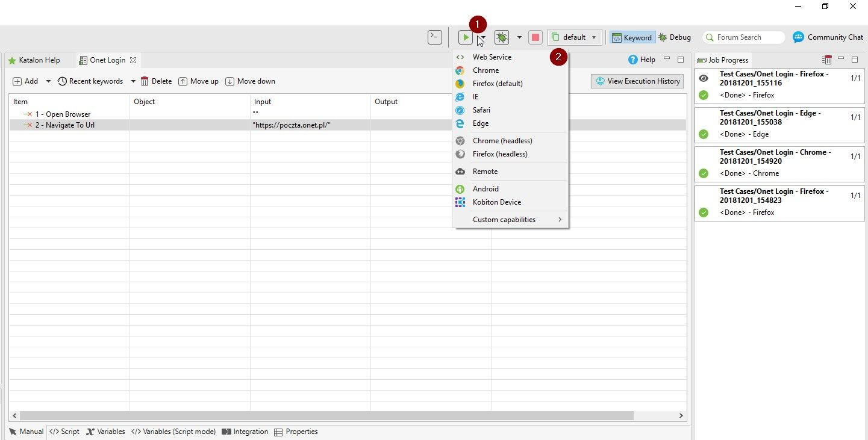Click the green Run play button

466,37
